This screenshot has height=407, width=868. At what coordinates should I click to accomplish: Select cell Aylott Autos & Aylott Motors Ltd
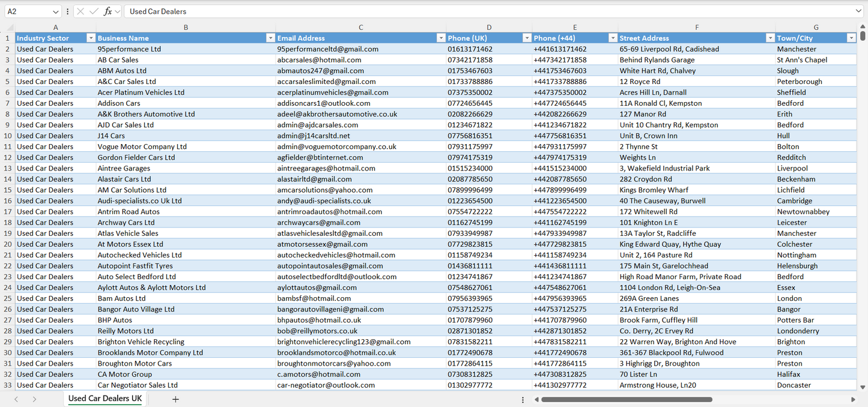point(186,288)
